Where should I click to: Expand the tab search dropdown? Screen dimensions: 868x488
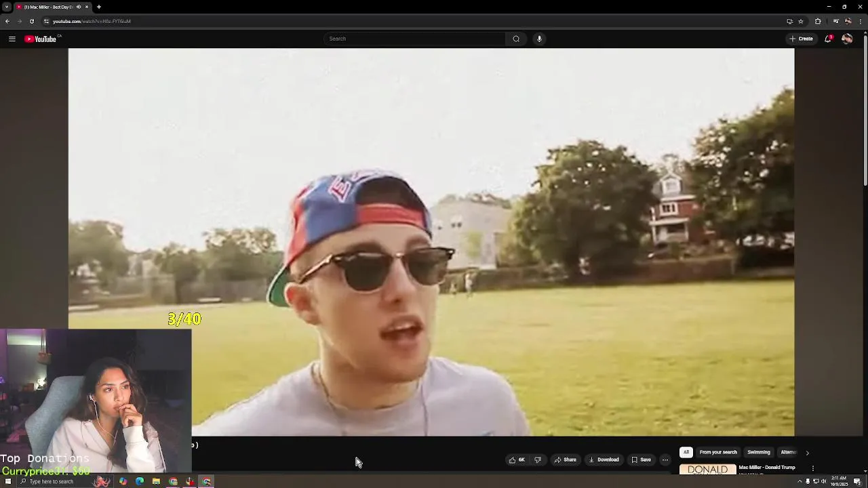tap(6, 7)
